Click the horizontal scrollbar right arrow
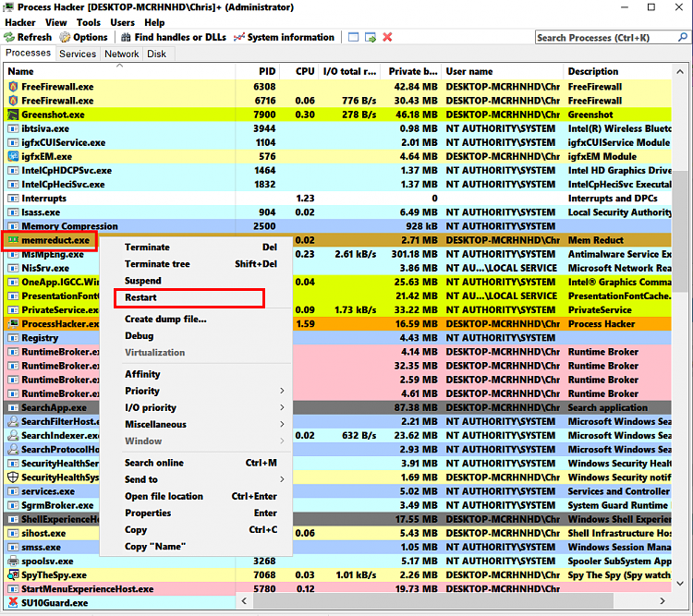The width and height of the screenshot is (693, 616). 663,601
